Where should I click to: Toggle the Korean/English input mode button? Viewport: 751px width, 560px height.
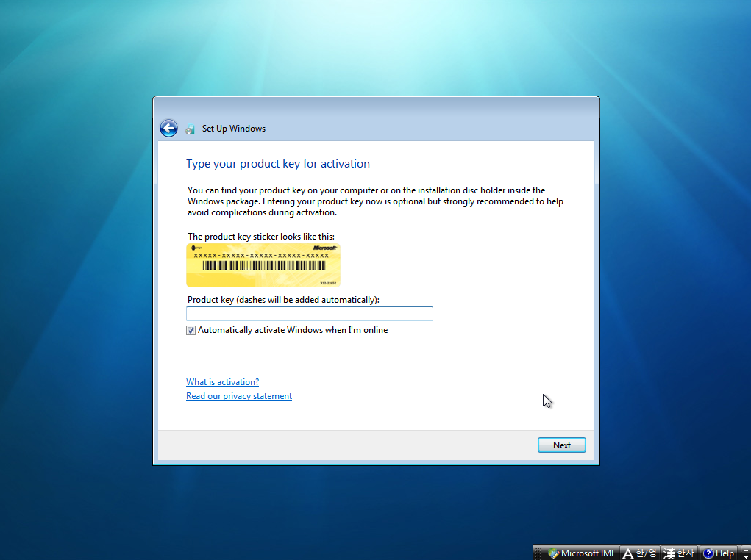639,553
